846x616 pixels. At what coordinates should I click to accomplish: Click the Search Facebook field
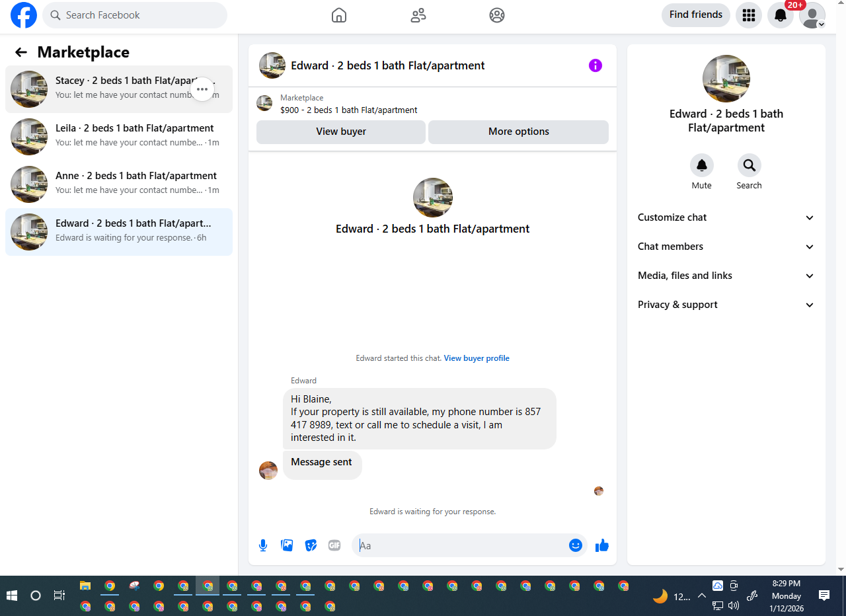tap(135, 15)
